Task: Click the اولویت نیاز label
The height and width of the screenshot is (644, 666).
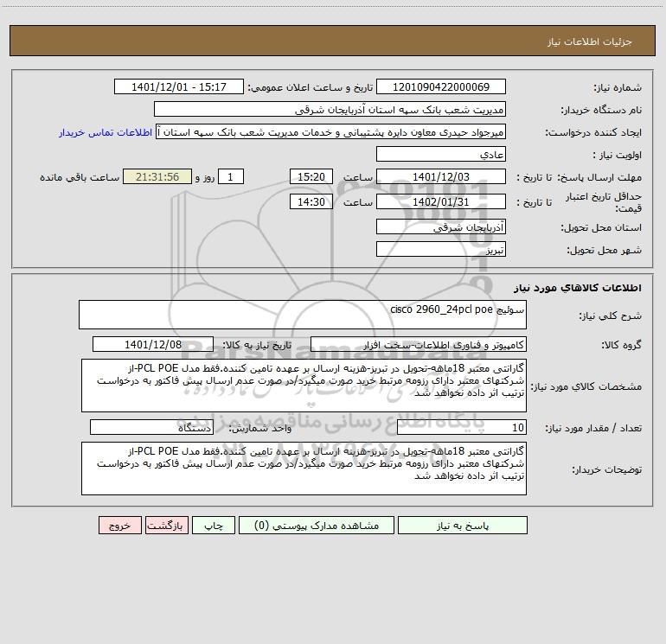Action: point(618,155)
